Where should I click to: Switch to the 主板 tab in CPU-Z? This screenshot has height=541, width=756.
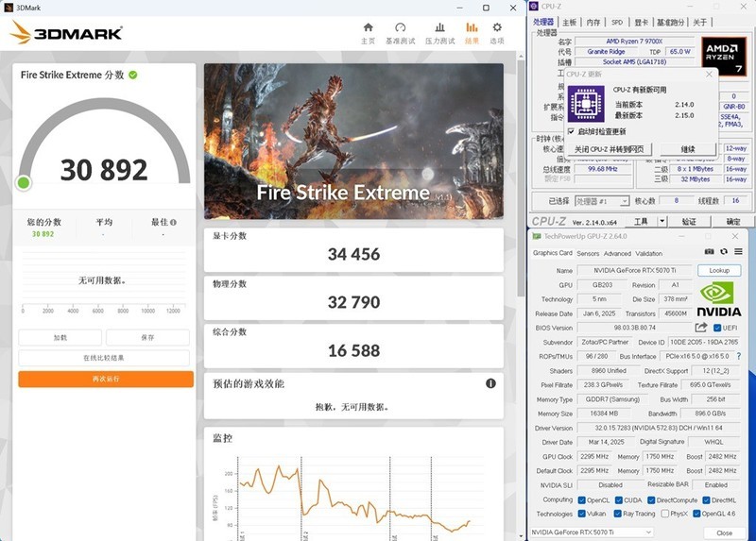pos(570,22)
